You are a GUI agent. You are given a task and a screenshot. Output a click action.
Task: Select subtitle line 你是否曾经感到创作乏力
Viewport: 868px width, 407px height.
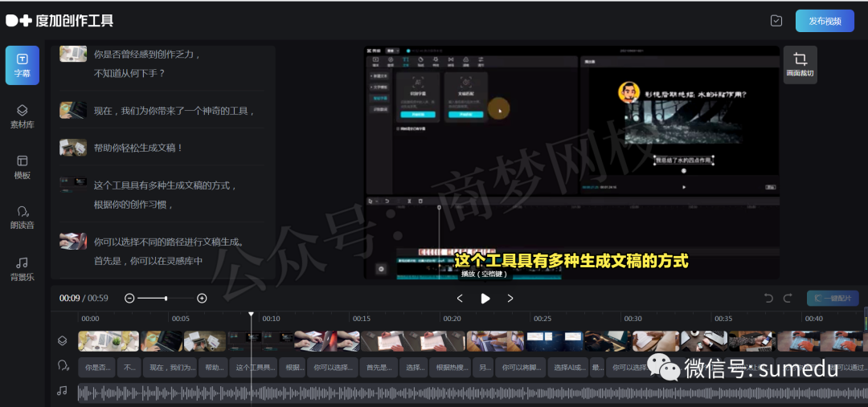coord(147,55)
